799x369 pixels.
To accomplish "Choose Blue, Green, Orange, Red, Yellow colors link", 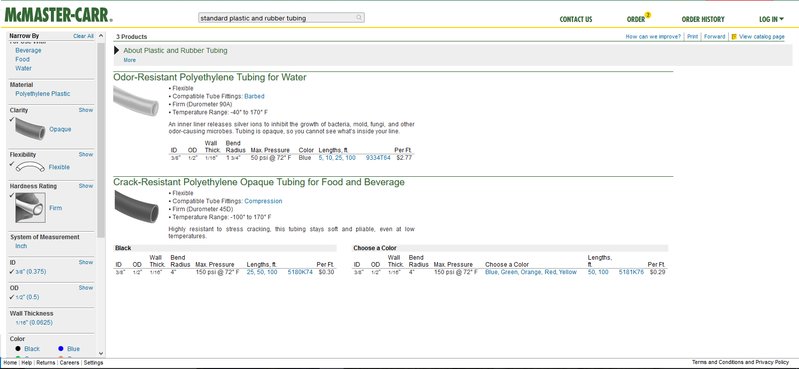I will (531, 272).
